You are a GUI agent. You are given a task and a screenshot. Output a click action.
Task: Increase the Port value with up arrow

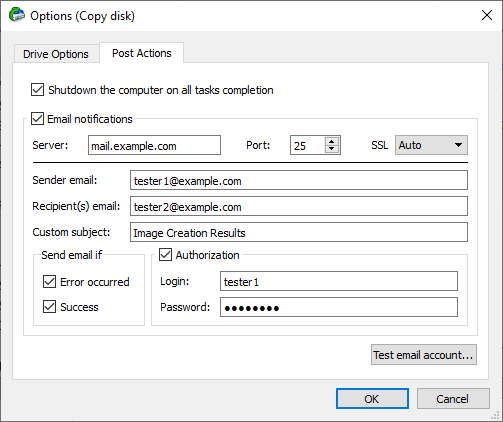pos(332,141)
